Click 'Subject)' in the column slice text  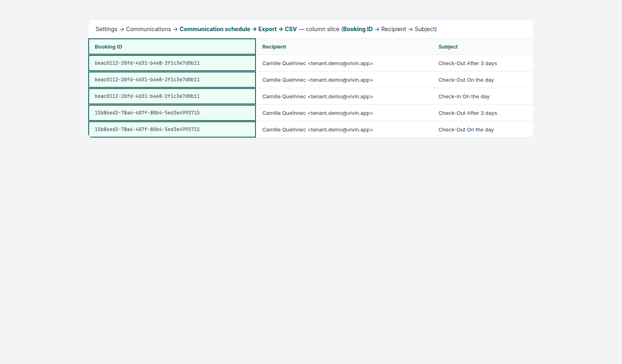point(426,29)
